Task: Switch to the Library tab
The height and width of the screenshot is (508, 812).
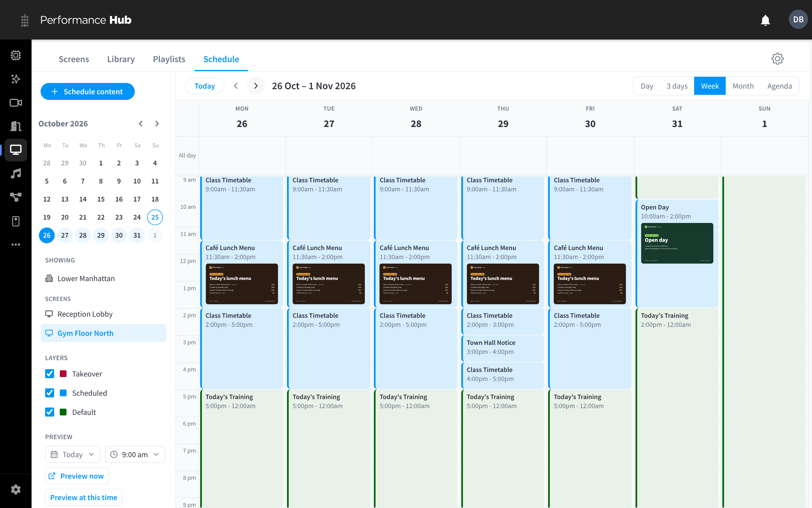Action: (x=121, y=59)
